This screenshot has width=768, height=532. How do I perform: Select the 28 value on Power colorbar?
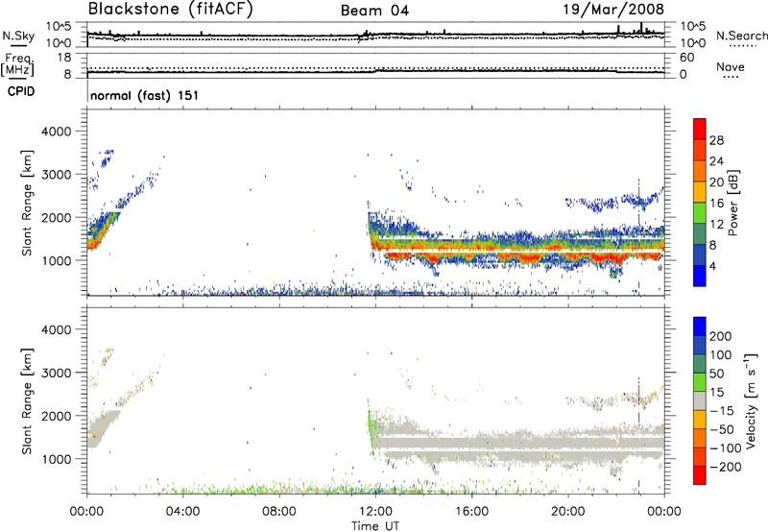(716, 140)
